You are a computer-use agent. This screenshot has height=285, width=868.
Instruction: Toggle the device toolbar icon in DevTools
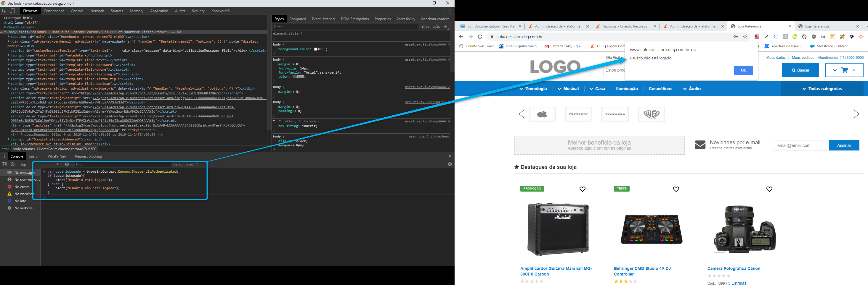[12, 11]
